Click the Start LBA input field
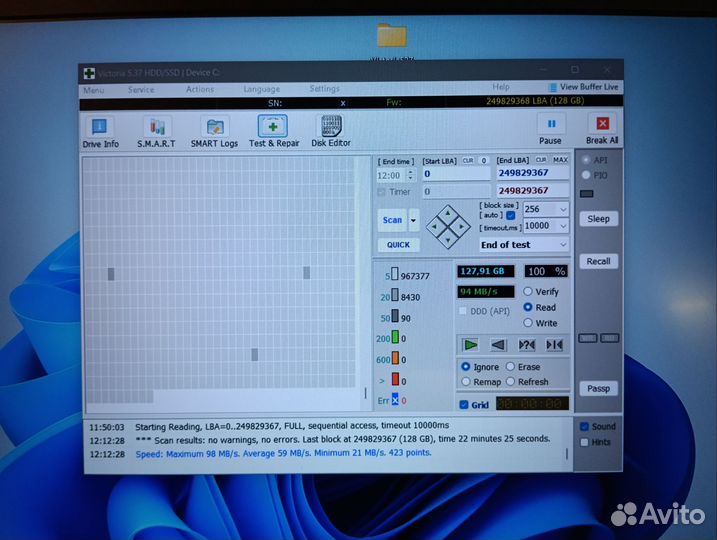This screenshot has width=717, height=540. pyautogui.click(x=456, y=174)
